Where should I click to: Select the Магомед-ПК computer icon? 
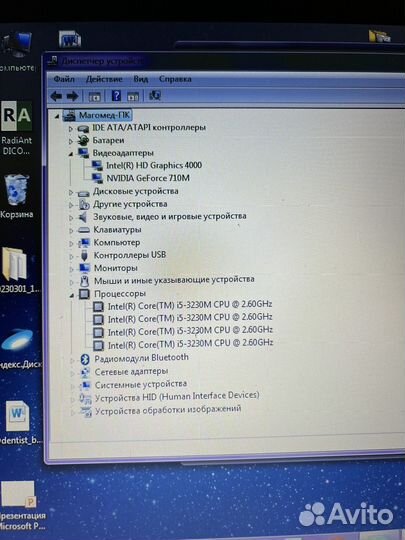[x=69, y=116]
